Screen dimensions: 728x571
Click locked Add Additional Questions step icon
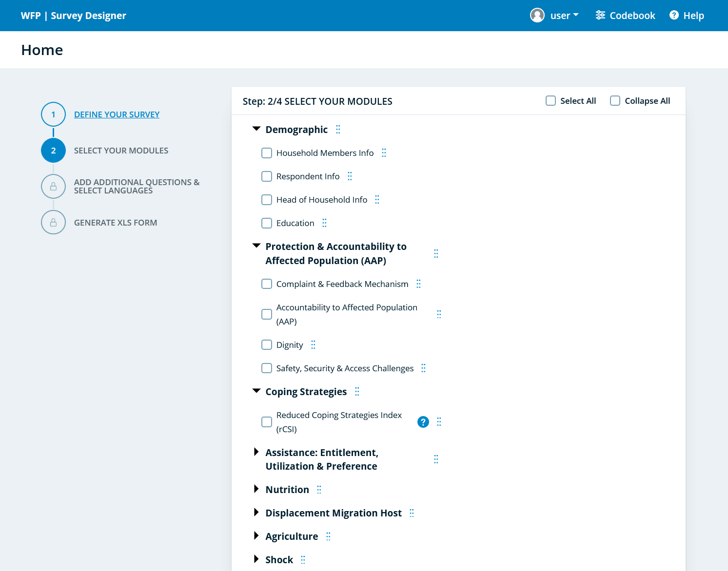53,187
